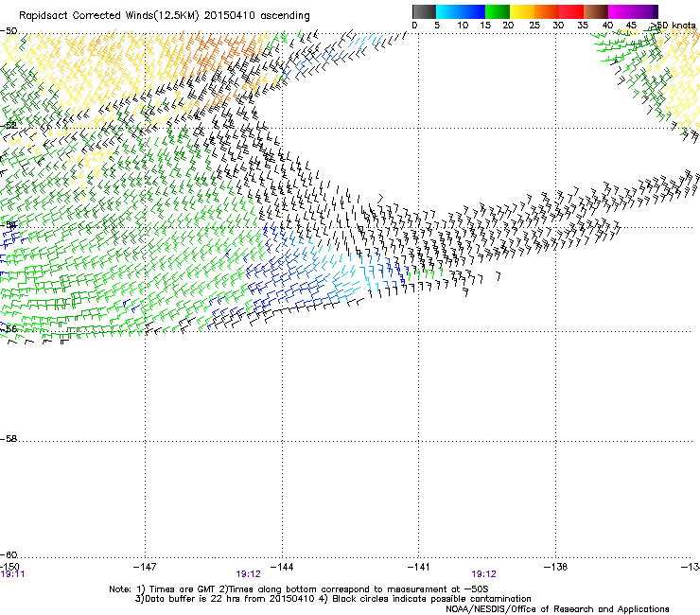
Task: Click the 19:12 time label right of -141
Action: point(484,574)
